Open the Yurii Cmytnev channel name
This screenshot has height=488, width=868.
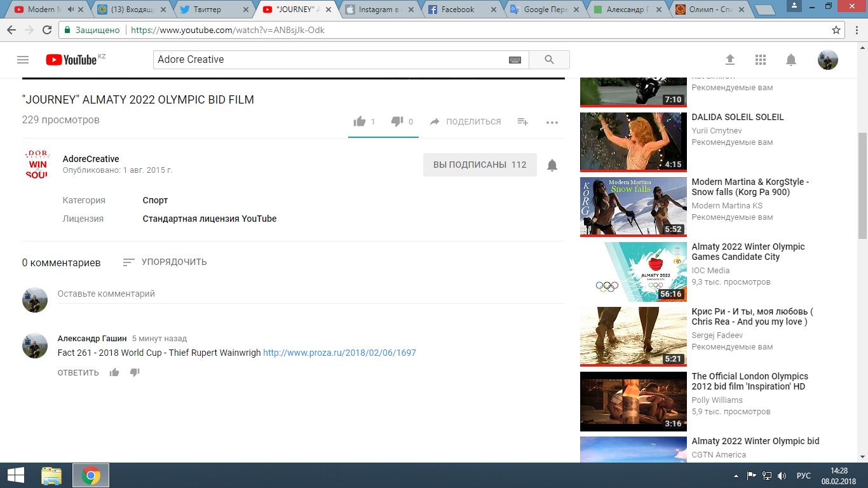717,131
